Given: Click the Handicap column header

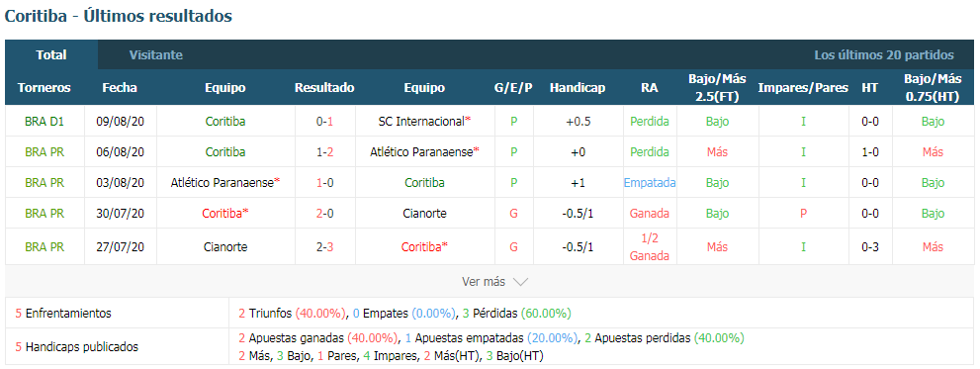Looking at the screenshot, I should click(578, 88).
